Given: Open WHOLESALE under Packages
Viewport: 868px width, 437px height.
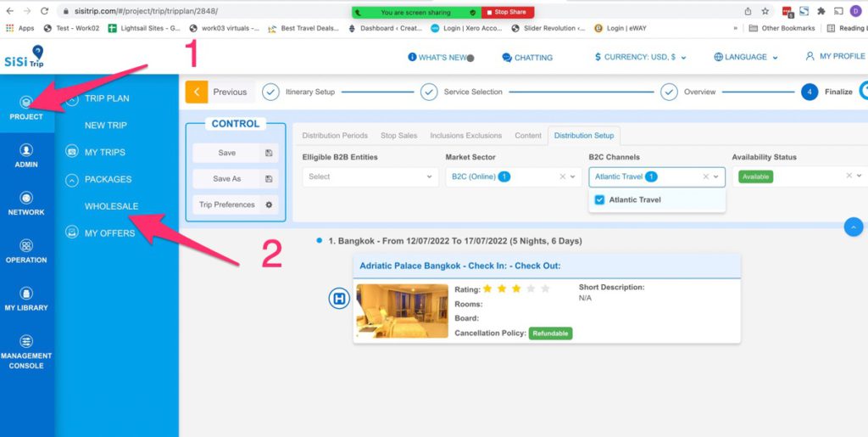Looking at the screenshot, I should coord(111,206).
